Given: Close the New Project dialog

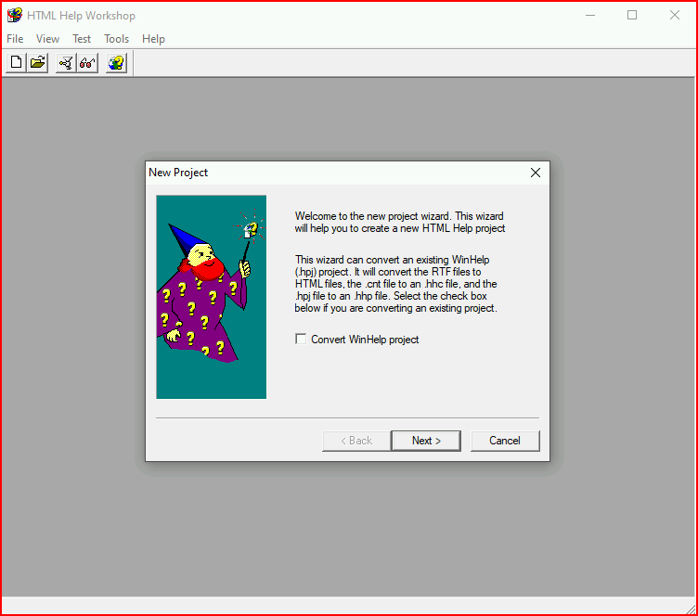Looking at the screenshot, I should pos(536,173).
